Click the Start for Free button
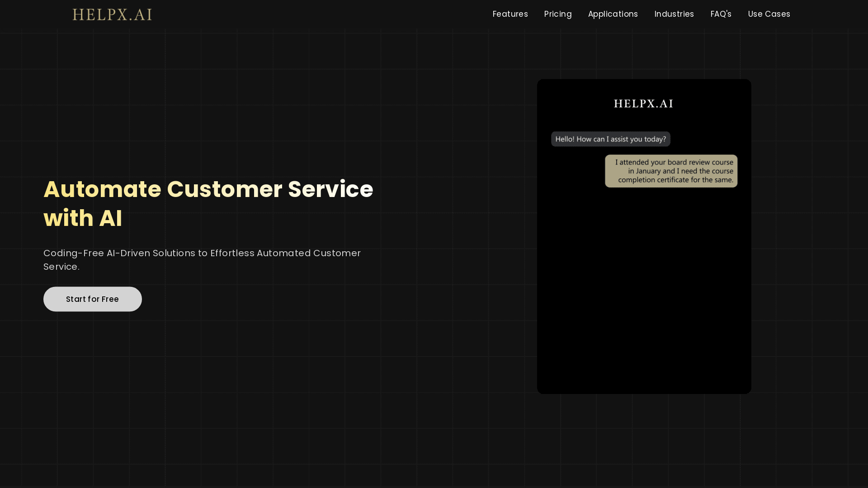The height and width of the screenshot is (488, 868). click(x=93, y=299)
